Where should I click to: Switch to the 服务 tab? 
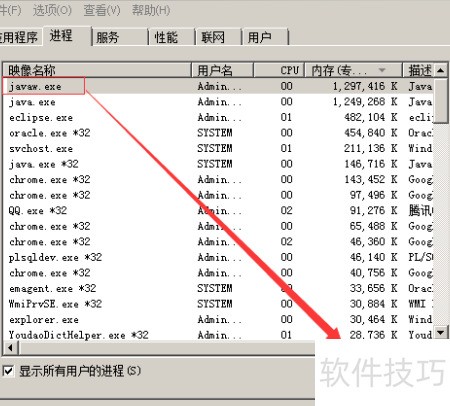click(x=120, y=37)
